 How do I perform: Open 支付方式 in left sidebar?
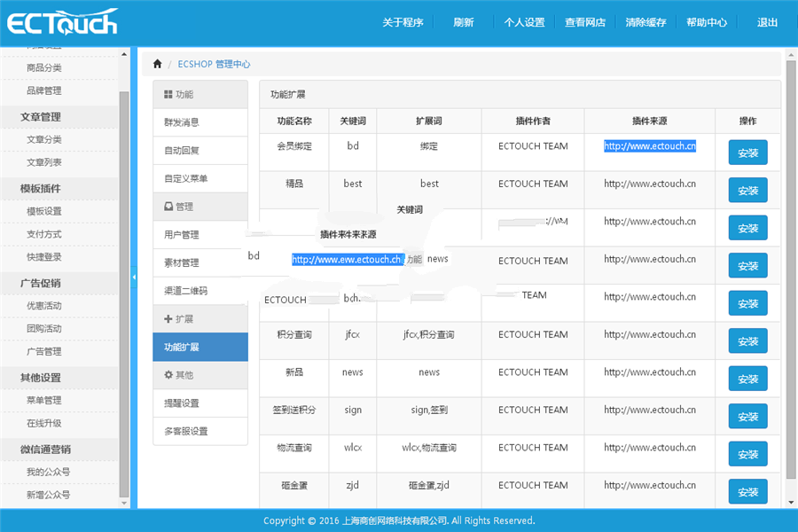(x=44, y=234)
